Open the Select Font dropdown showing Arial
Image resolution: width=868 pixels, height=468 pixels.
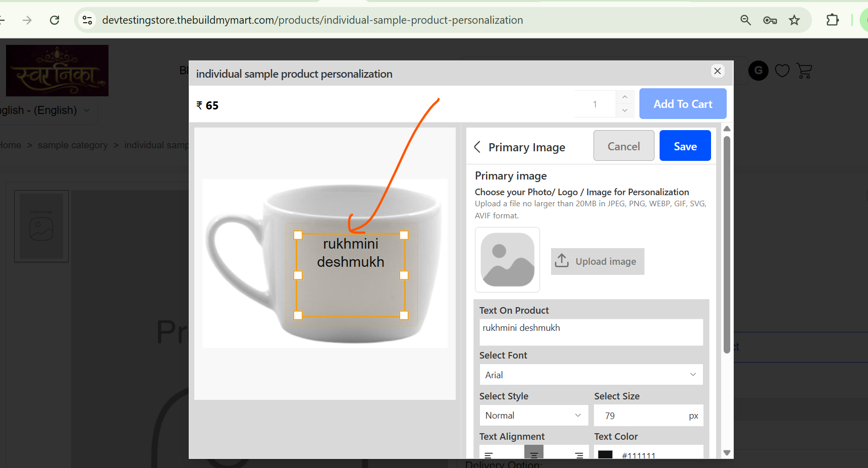click(x=591, y=375)
